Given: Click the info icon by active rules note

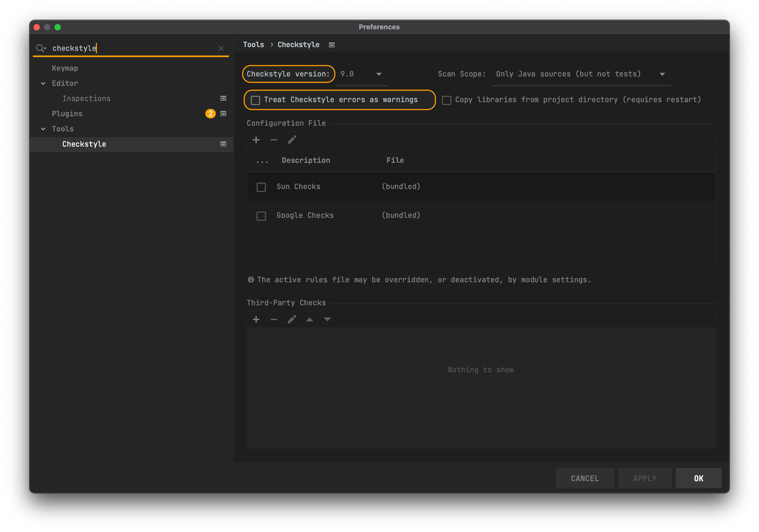Looking at the screenshot, I should [x=251, y=280].
